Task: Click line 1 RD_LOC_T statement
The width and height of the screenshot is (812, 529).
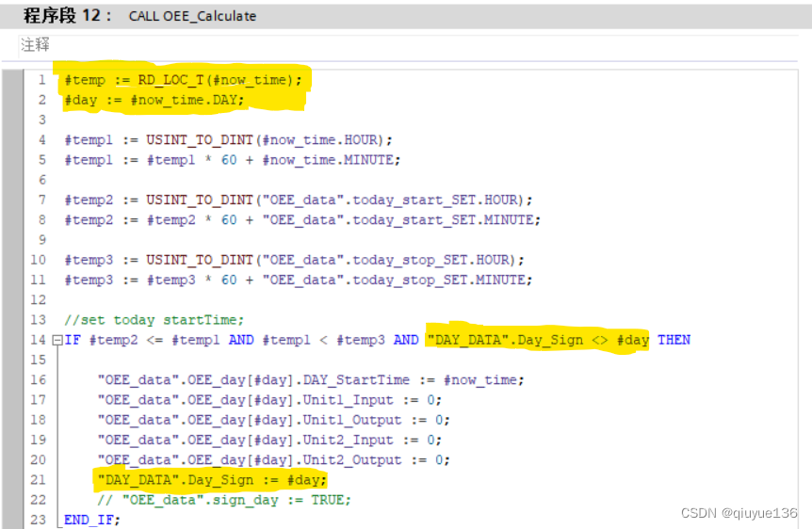Action: tap(183, 80)
